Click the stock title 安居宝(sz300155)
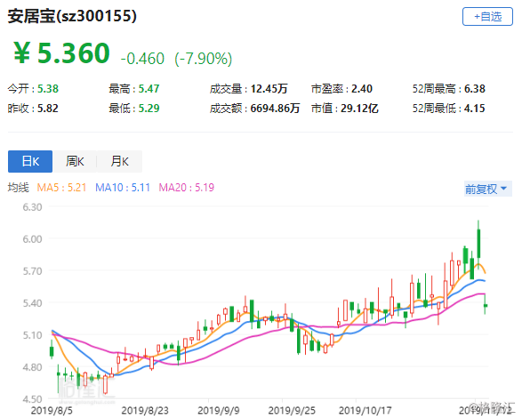This screenshot has width=522, height=420. click(x=72, y=16)
